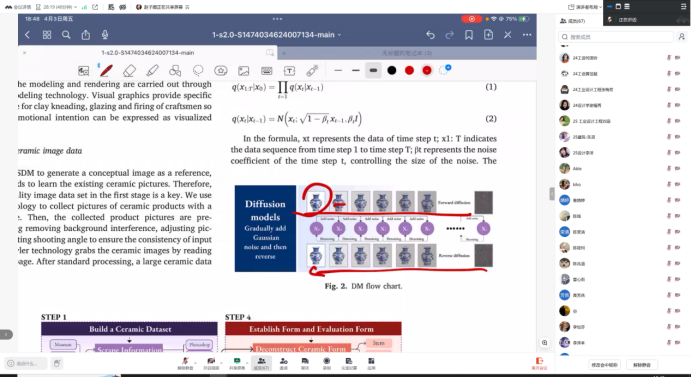692x378 pixels.
Task: Turn on video in the meeting toolbar
Action: [210, 363]
